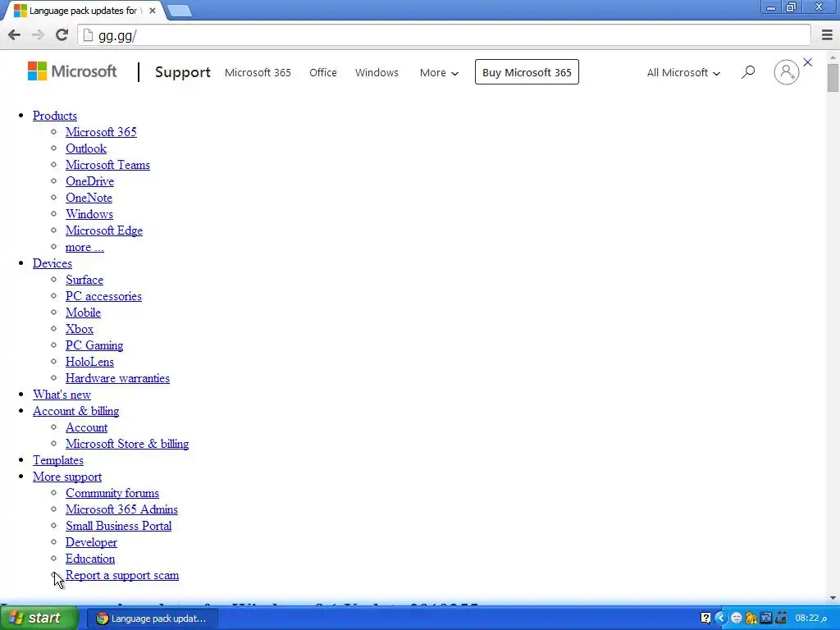Click the vertical scrollbar thumb
Image resolution: width=840 pixels, height=630 pixels.
click(833, 77)
